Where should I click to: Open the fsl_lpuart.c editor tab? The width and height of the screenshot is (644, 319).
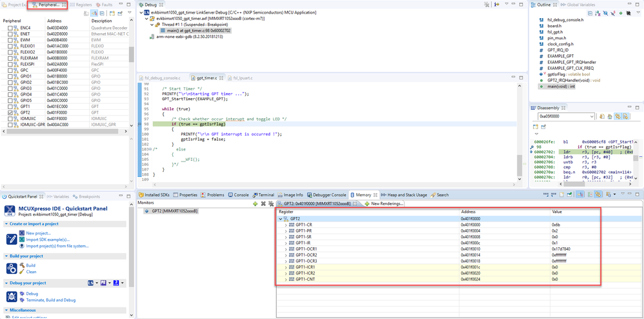tap(241, 77)
